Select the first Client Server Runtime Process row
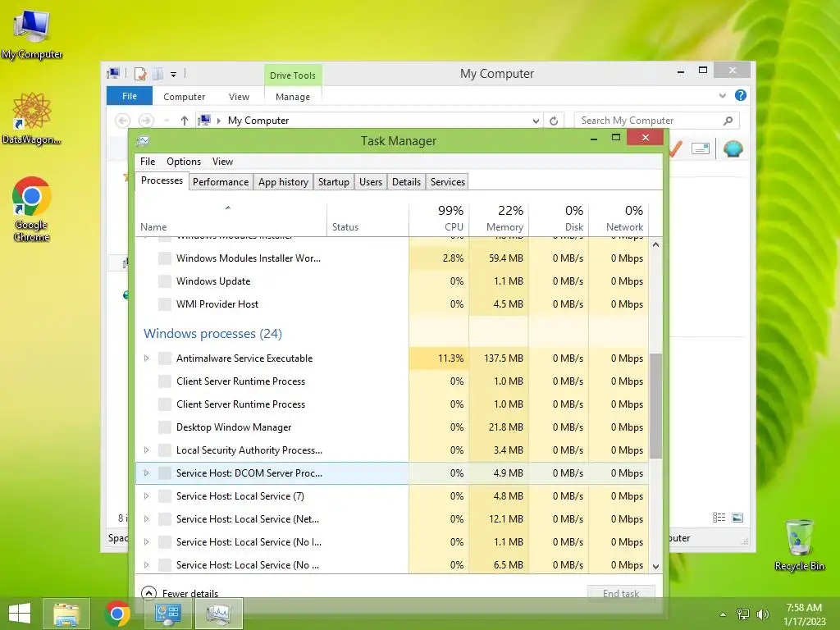Viewport: 840px width, 630px height. coord(392,381)
